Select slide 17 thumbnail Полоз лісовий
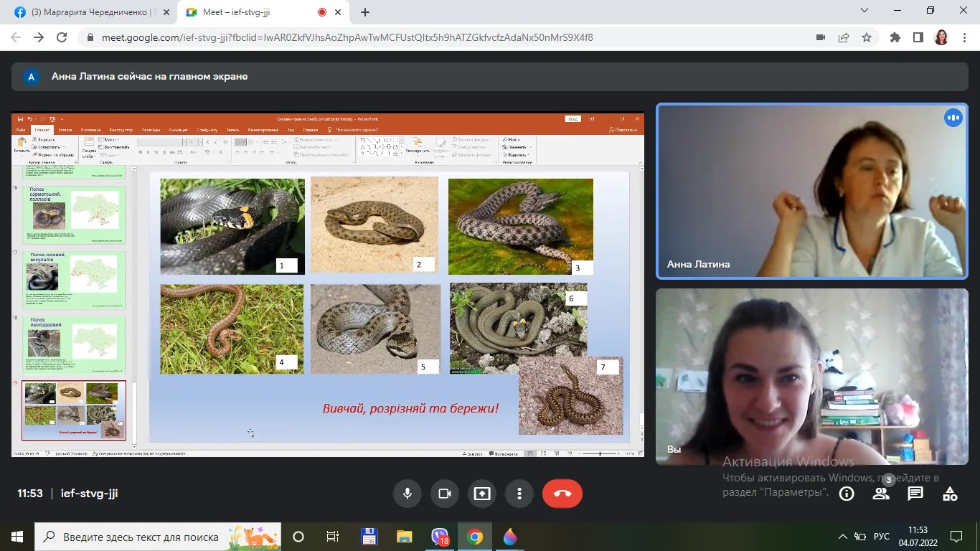Screen dimensions: 980x551 [73, 280]
